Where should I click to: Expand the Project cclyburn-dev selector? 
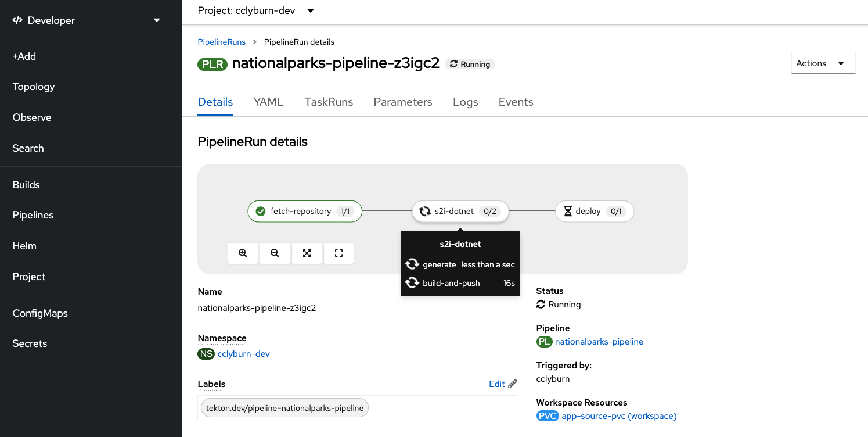(256, 10)
